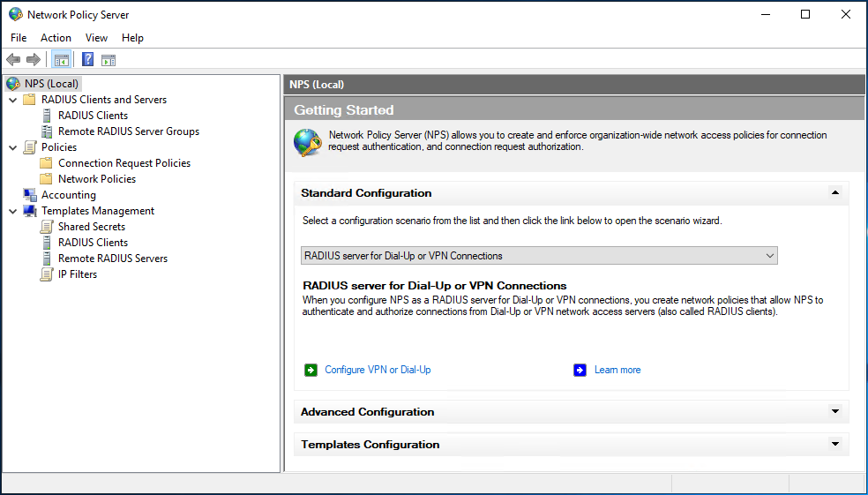Click the Advanced Configuration heading text
This screenshot has height=495, width=868.
(x=368, y=412)
